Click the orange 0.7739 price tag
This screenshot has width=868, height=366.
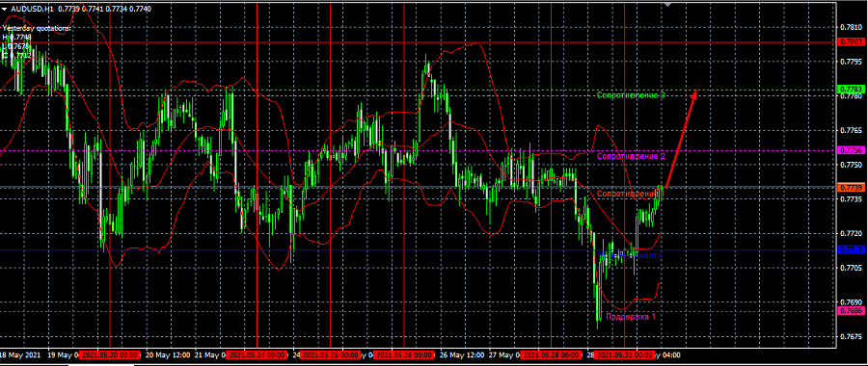(x=851, y=188)
